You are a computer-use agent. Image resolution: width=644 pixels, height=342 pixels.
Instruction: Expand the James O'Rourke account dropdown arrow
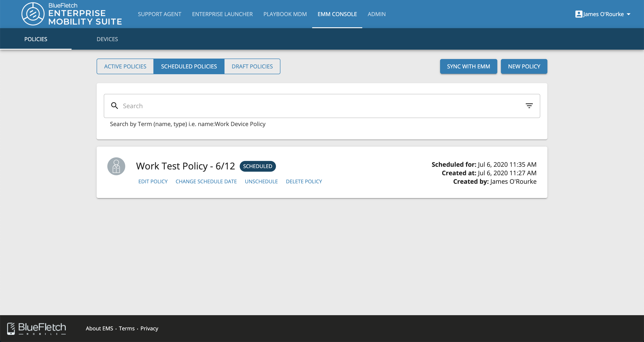[x=629, y=14]
